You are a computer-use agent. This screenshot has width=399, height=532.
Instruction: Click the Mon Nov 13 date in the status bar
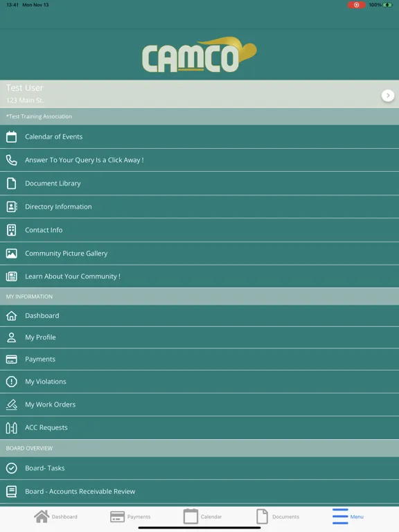tap(35, 5)
